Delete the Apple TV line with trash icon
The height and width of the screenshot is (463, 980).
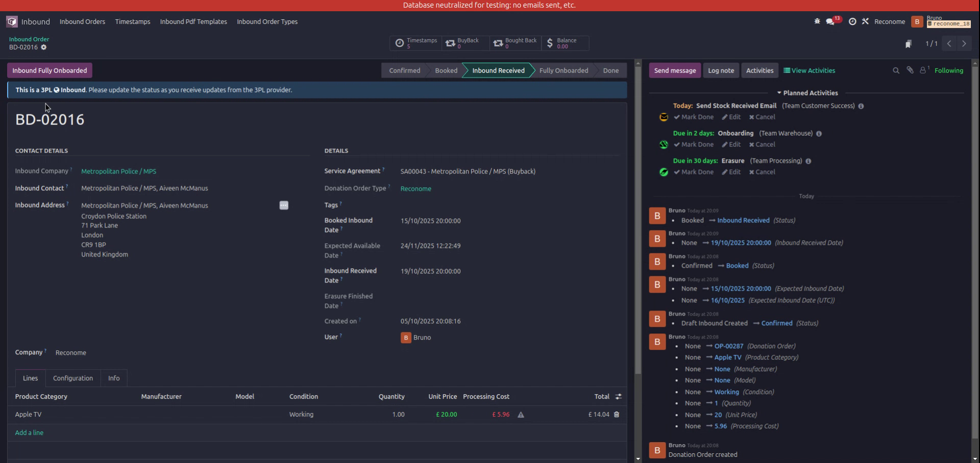[x=617, y=415]
